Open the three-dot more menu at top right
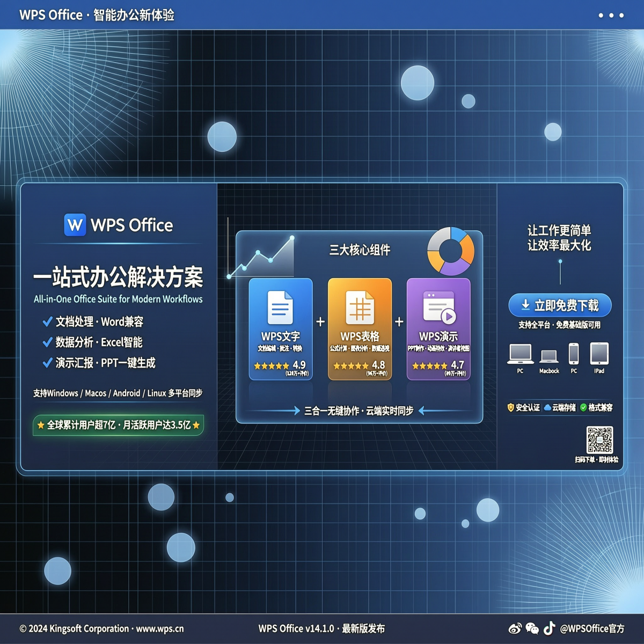The height and width of the screenshot is (644, 644). pyautogui.click(x=611, y=15)
